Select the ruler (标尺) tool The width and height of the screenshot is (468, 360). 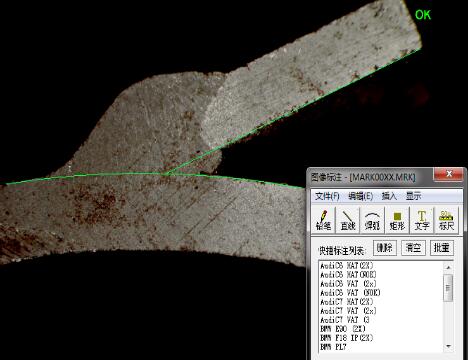[446, 220]
